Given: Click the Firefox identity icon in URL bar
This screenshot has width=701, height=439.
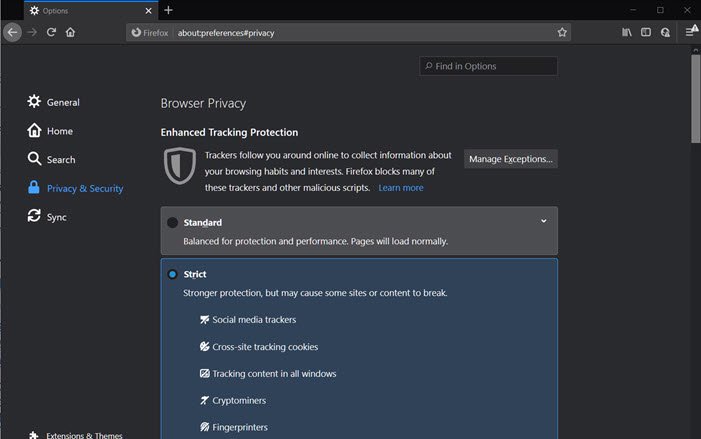Looking at the screenshot, I should (136, 33).
